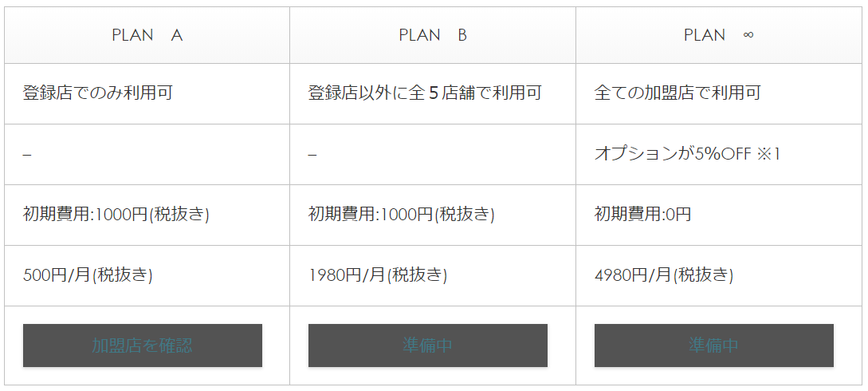The image size is (868, 391).
Task: Click the dash cell in PLAN B column
Action: pos(312,154)
